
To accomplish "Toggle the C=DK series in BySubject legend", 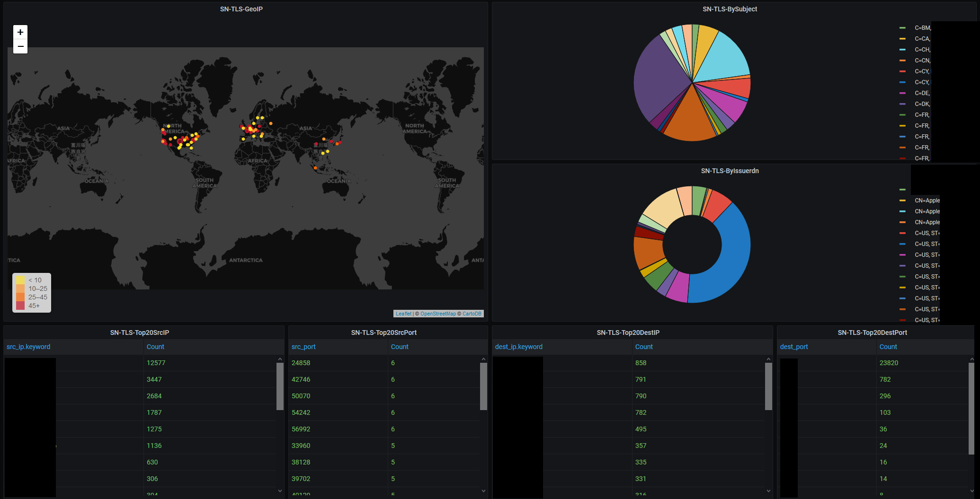I will pyautogui.click(x=923, y=104).
